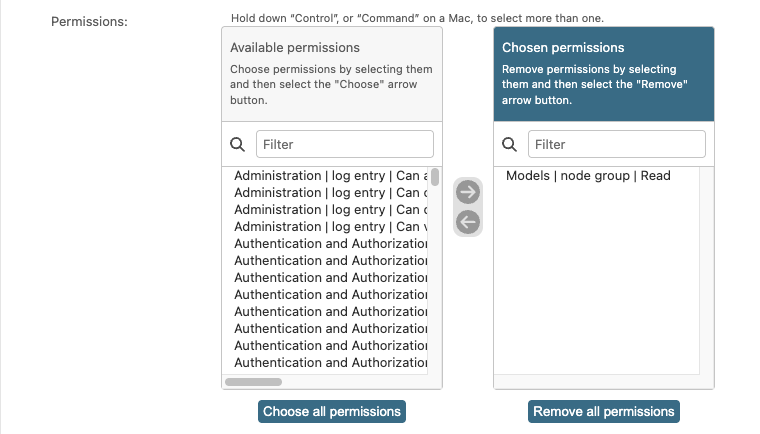Select the second Administration log entry permission

pyautogui.click(x=330, y=193)
